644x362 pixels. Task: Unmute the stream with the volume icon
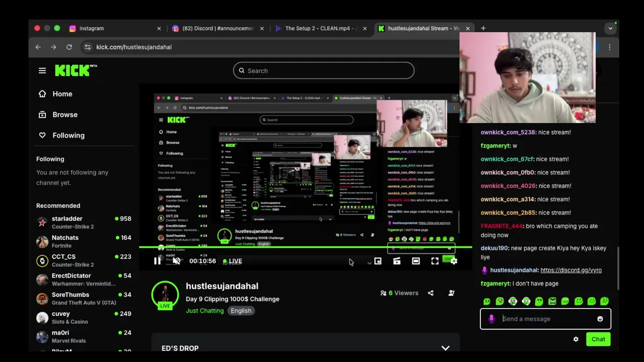tap(176, 261)
